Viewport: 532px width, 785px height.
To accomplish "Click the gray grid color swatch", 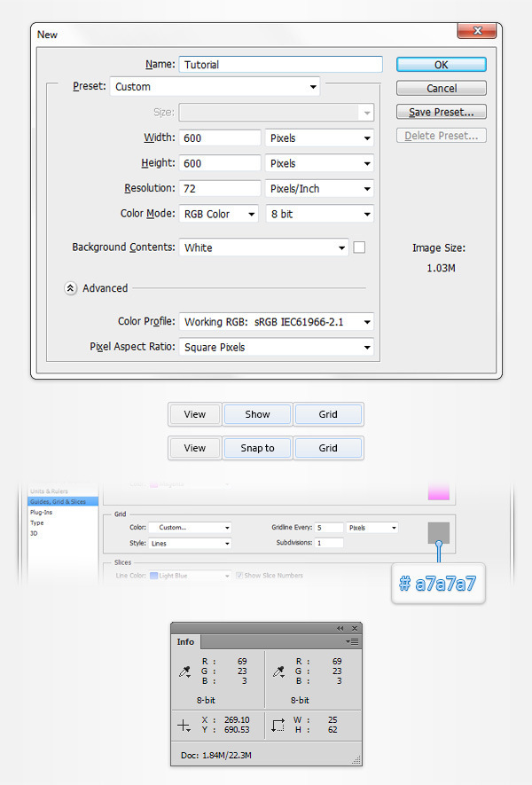I will pos(439,532).
